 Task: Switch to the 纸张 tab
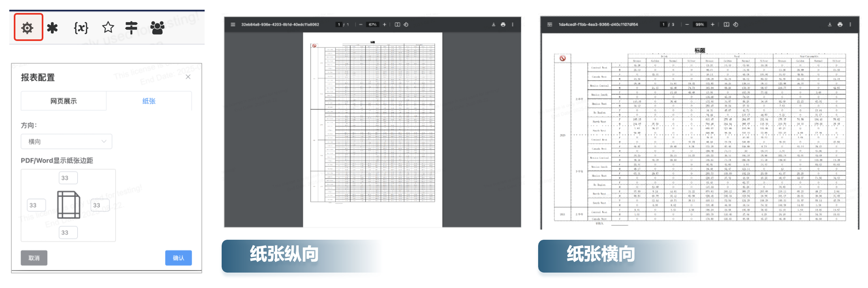coord(149,101)
